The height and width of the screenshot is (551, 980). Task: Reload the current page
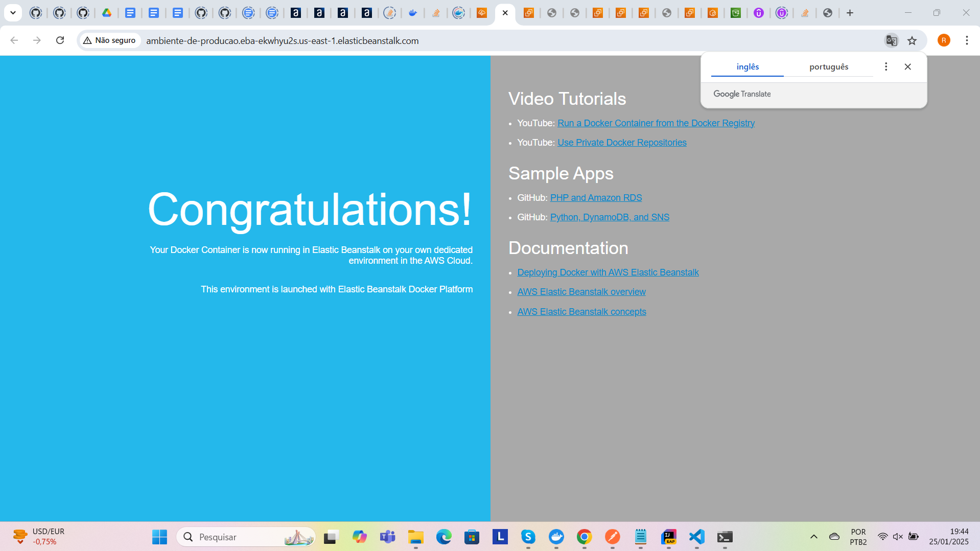(60, 40)
